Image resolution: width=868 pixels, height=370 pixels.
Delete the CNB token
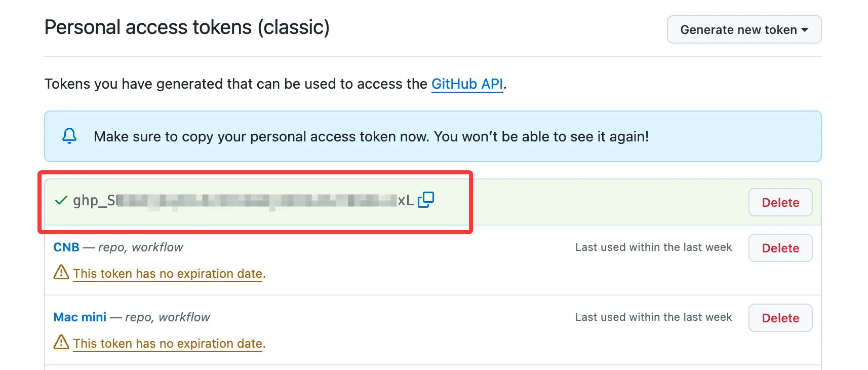point(780,248)
